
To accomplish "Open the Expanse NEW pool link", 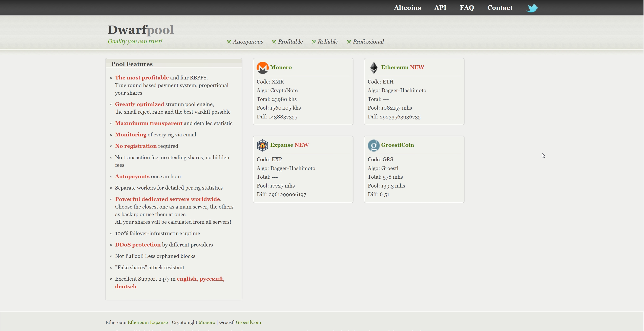I will (289, 145).
